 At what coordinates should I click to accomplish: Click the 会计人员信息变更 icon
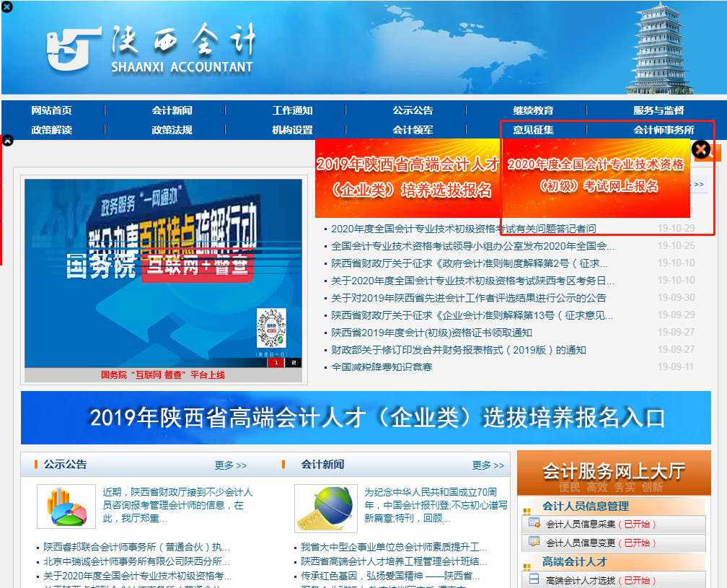pos(534,542)
